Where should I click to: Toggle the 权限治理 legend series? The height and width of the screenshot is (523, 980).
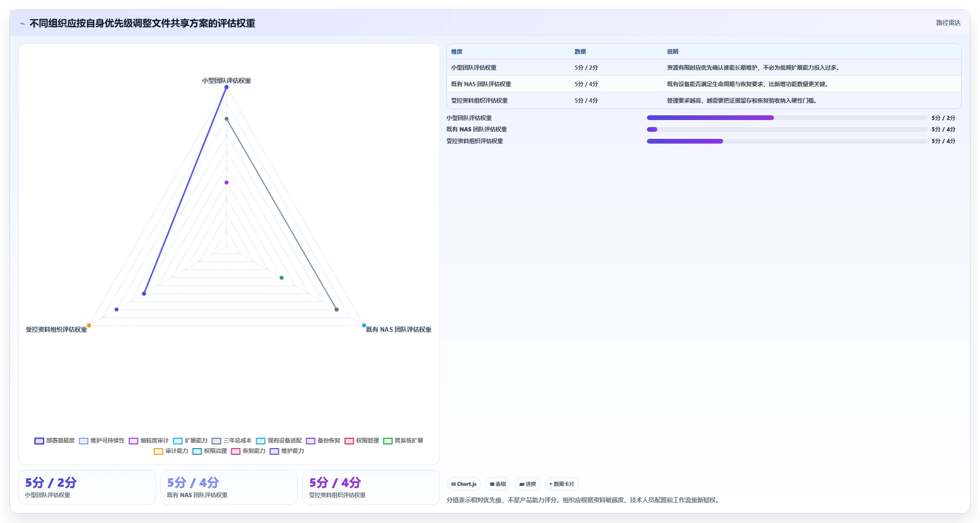point(209,451)
